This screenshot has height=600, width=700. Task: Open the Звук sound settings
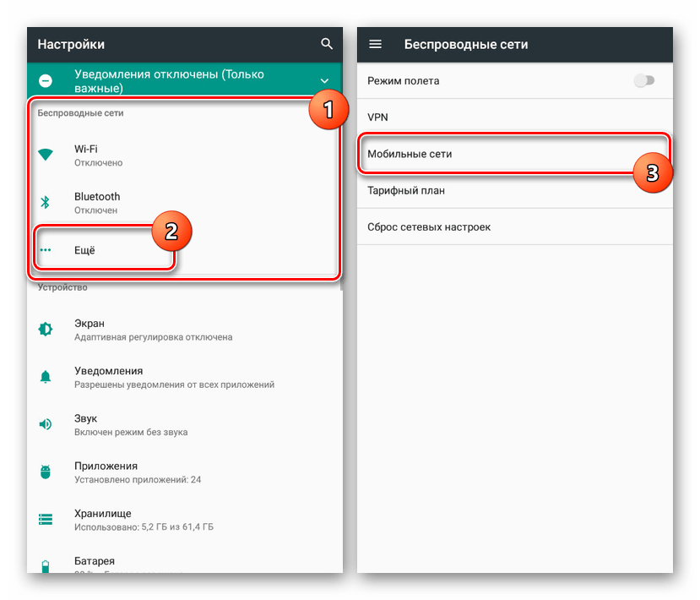185,424
